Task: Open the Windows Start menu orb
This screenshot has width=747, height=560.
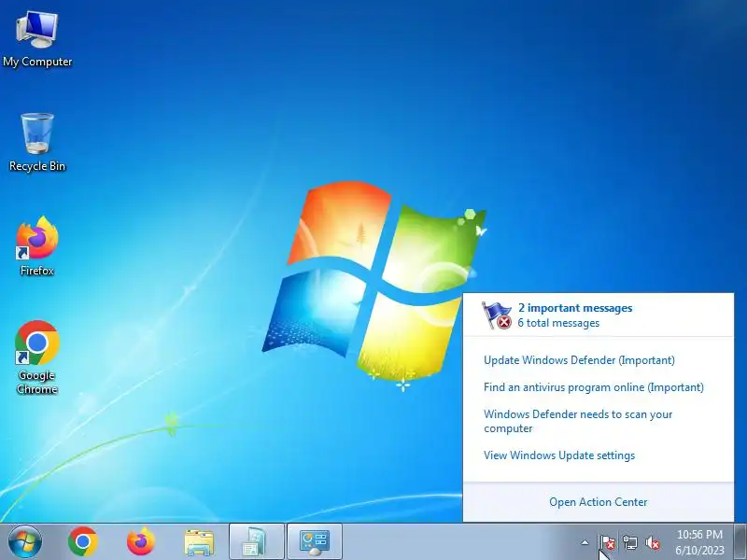Action: (x=25, y=541)
